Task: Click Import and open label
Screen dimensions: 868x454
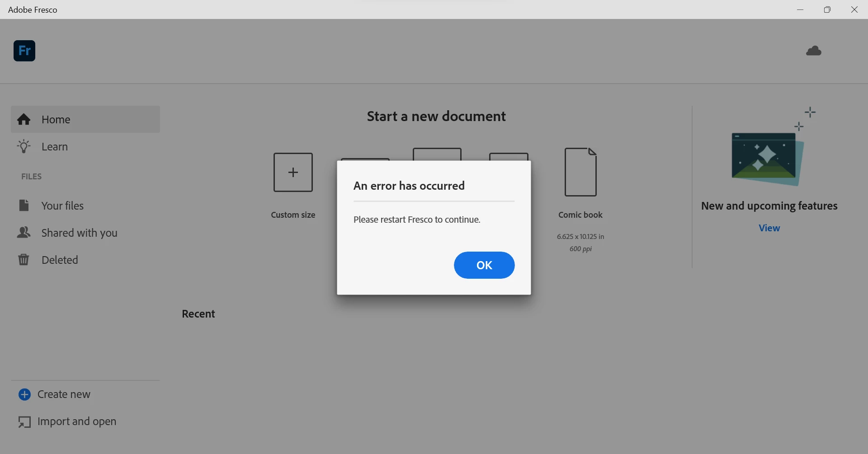Action: (x=77, y=421)
